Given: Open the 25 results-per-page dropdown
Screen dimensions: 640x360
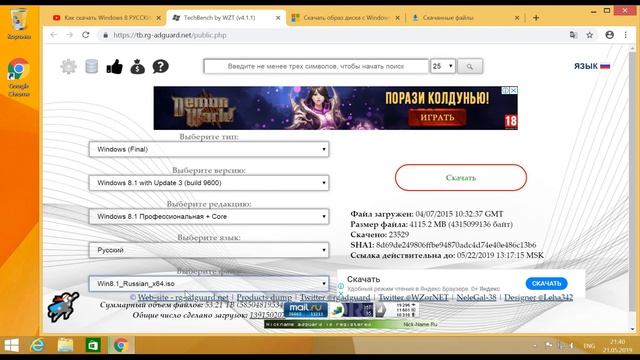Looking at the screenshot, I should (x=443, y=66).
